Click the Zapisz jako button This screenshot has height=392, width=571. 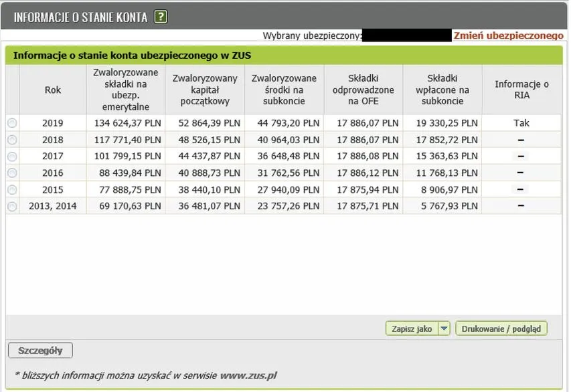coord(412,328)
